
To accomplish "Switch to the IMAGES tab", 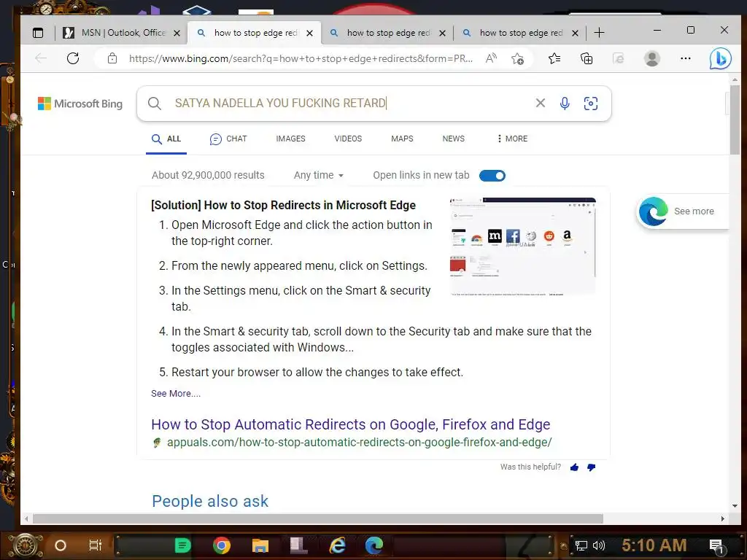I will coord(290,139).
